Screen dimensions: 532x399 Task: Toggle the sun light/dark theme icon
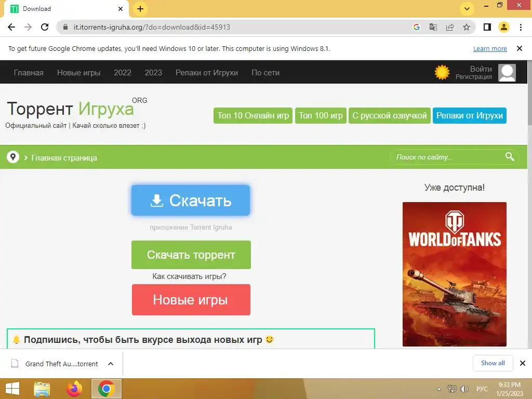[x=442, y=72]
